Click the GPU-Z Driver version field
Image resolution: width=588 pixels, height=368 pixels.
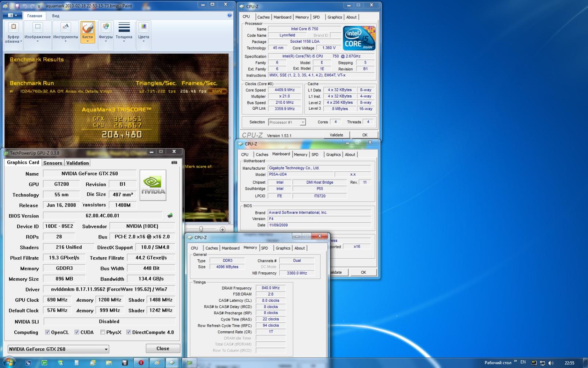tap(109, 289)
